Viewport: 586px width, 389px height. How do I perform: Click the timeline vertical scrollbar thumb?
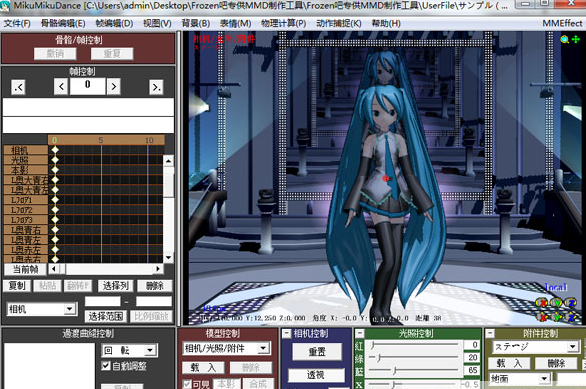(x=168, y=182)
